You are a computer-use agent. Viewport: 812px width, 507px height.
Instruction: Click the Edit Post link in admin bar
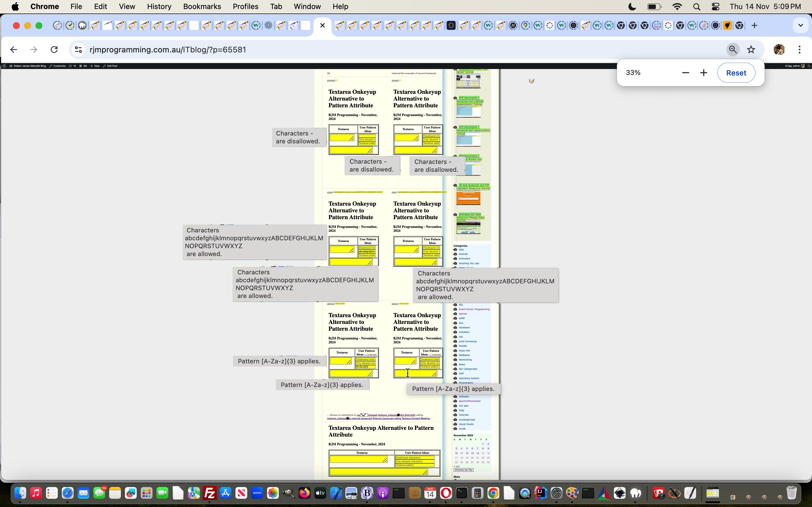coord(112,65)
